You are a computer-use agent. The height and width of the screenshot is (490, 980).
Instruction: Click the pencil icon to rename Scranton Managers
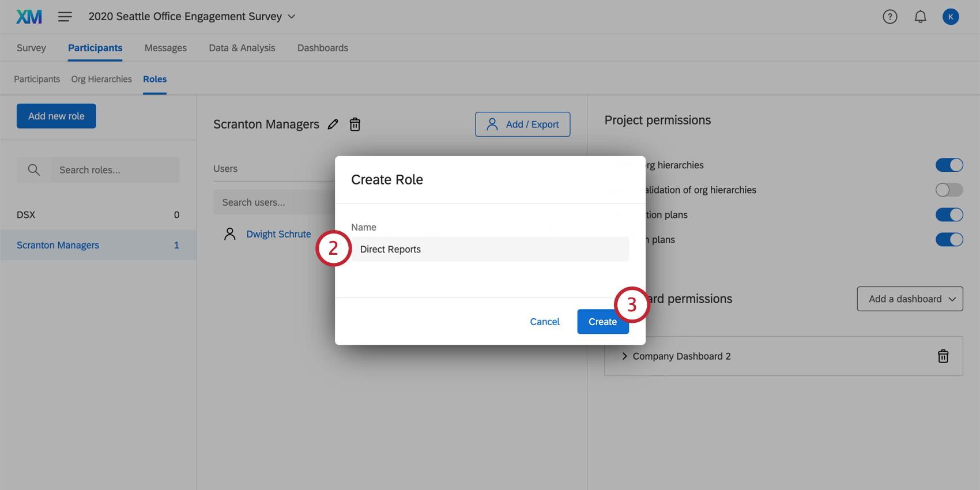[x=333, y=125]
